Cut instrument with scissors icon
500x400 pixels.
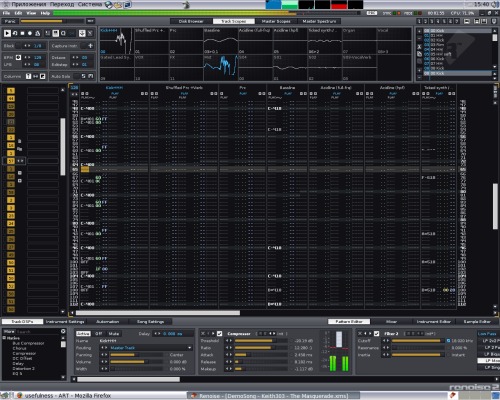pos(419,47)
